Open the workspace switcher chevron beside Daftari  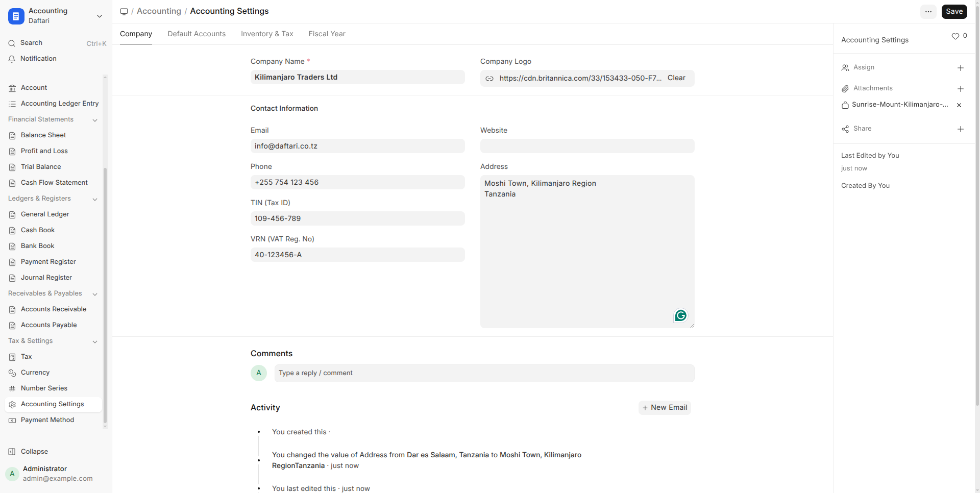pos(100,16)
